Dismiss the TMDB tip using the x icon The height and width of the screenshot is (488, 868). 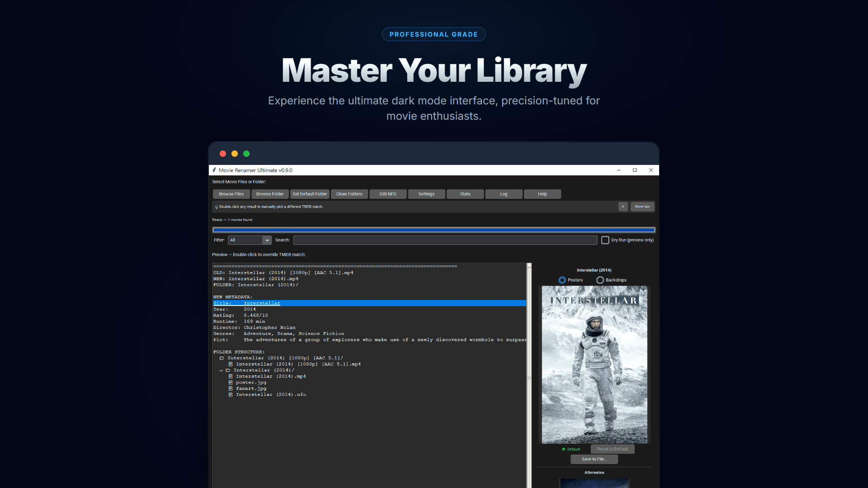[623, 206]
